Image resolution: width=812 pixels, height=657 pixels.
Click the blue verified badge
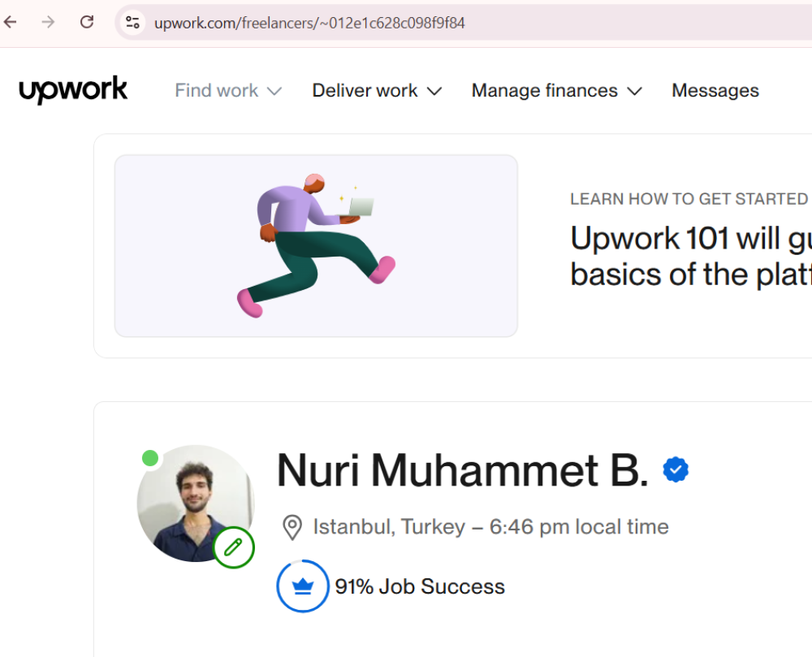[x=676, y=469]
